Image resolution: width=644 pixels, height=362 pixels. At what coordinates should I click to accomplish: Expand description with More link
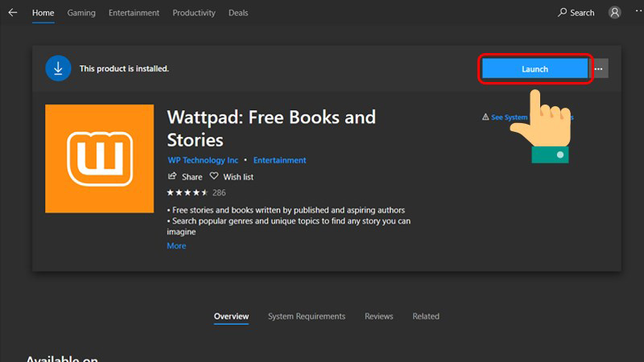click(176, 245)
